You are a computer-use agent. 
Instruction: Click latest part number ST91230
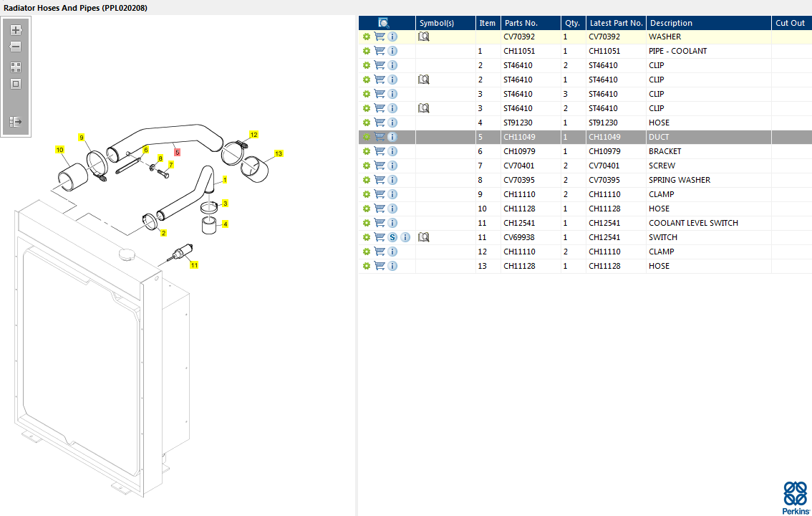604,123
